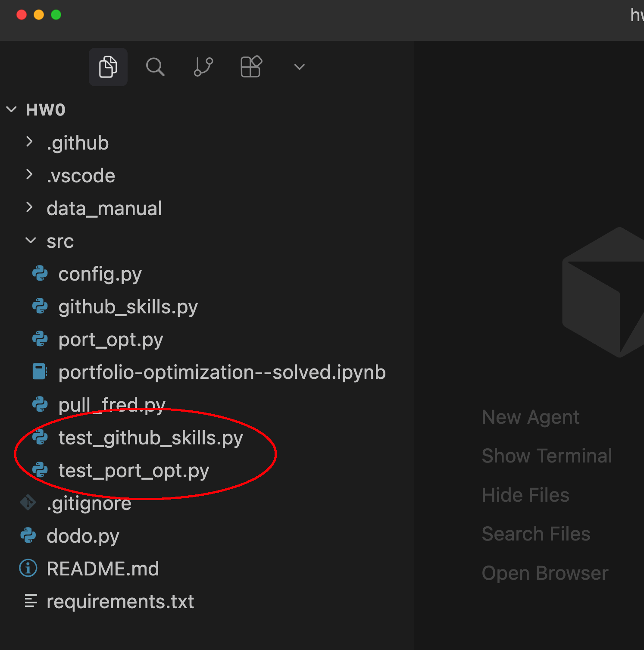
Task: Click the New Agent link
Action: point(531,417)
